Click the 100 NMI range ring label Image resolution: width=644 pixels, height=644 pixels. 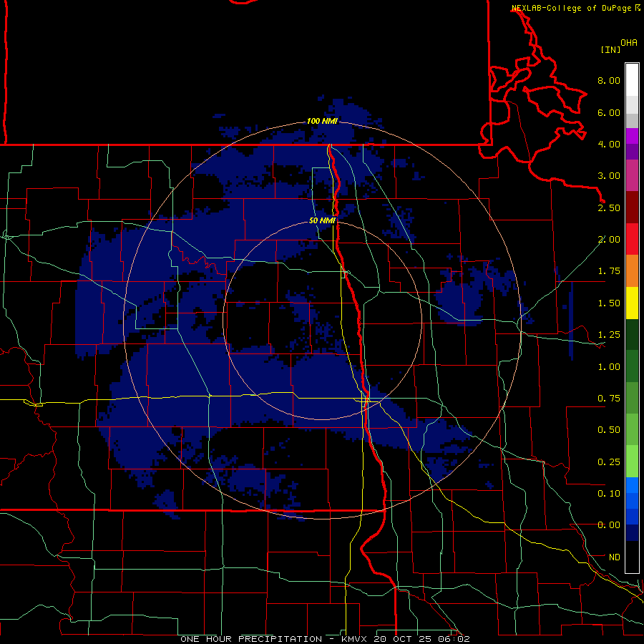coord(322,121)
